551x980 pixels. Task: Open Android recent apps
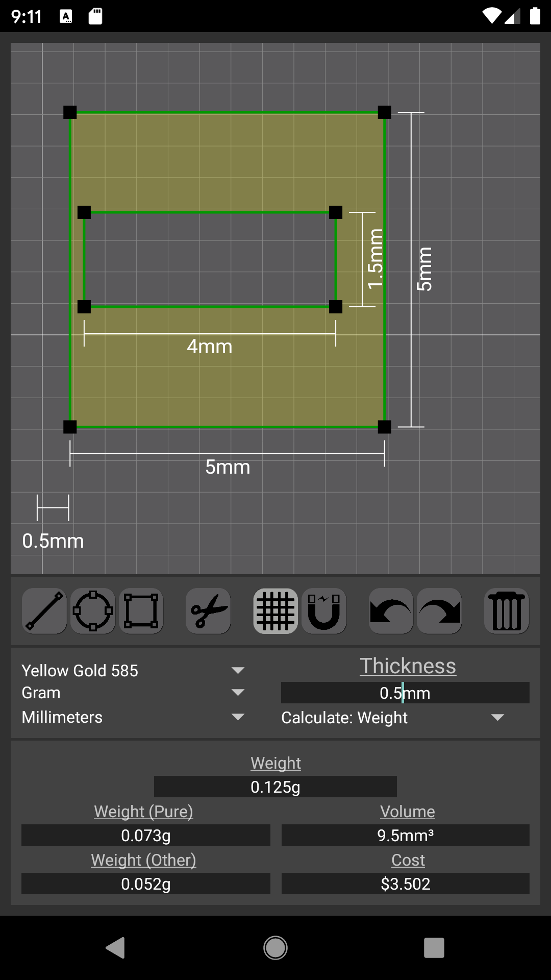point(434,948)
